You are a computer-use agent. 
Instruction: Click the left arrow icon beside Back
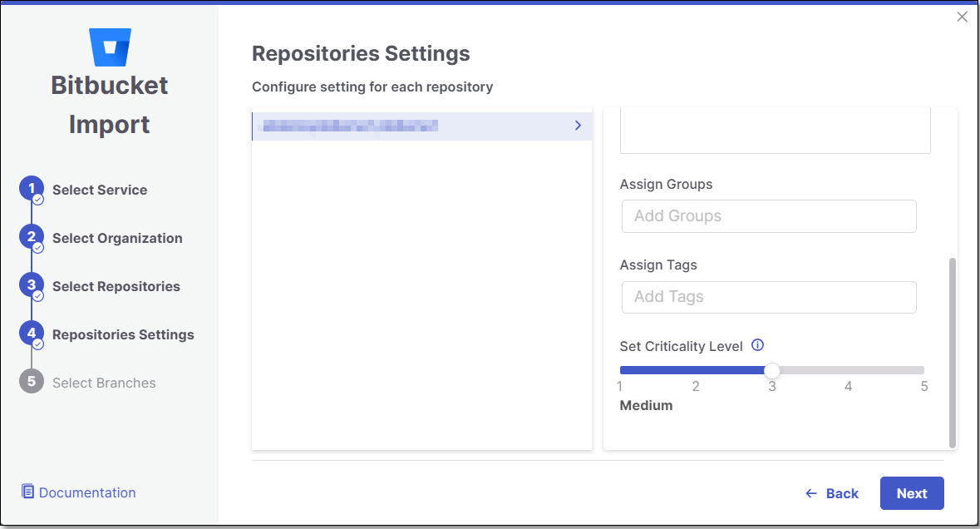click(x=811, y=493)
